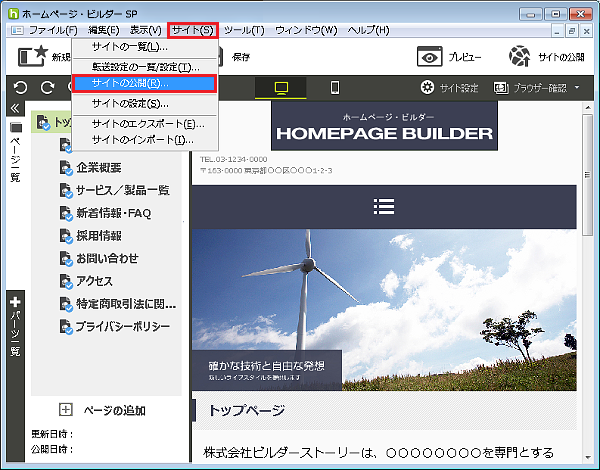
Task: Click the globe upload publish icon
Action: (519, 56)
